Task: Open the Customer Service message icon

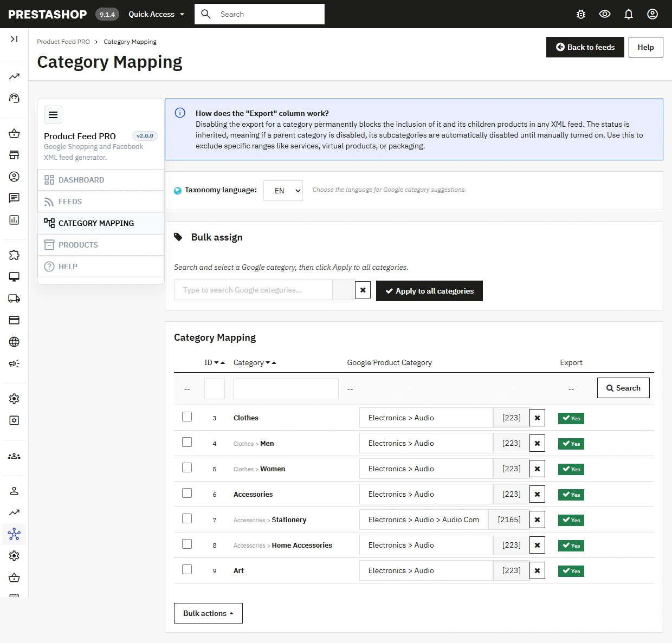Action: pyautogui.click(x=14, y=198)
